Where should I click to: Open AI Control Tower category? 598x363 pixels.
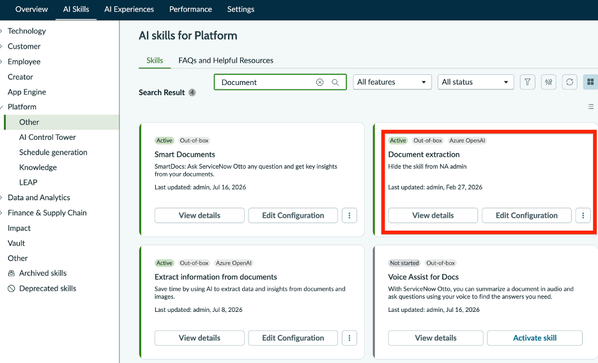(47, 137)
